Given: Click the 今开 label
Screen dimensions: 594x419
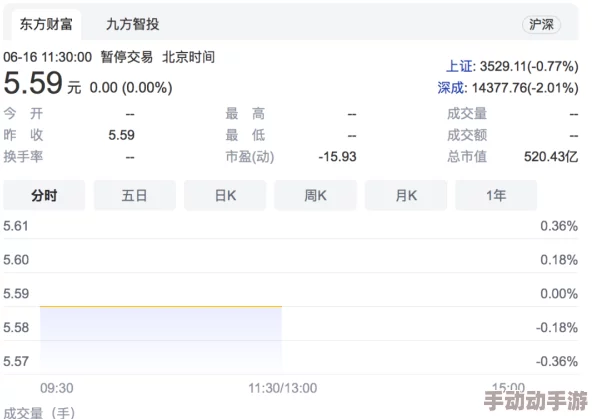Looking at the screenshot, I should pos(23,113).
